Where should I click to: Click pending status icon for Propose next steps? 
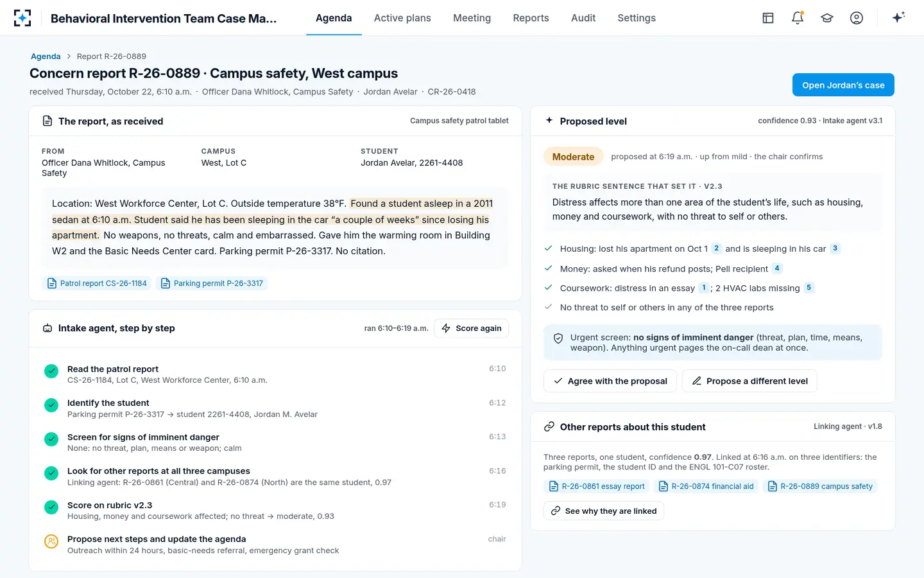click(51, 541)
